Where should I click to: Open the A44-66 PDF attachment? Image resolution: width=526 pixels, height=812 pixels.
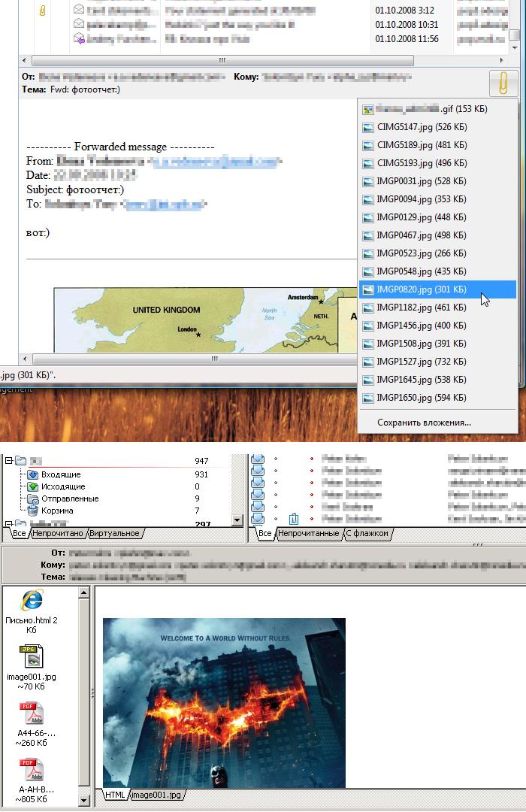(x=32, y=714)
